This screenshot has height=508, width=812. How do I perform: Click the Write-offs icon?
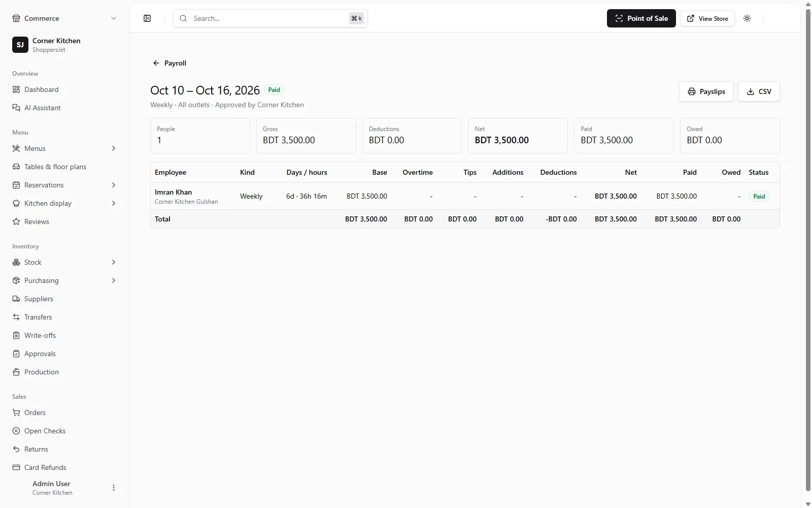16,335
